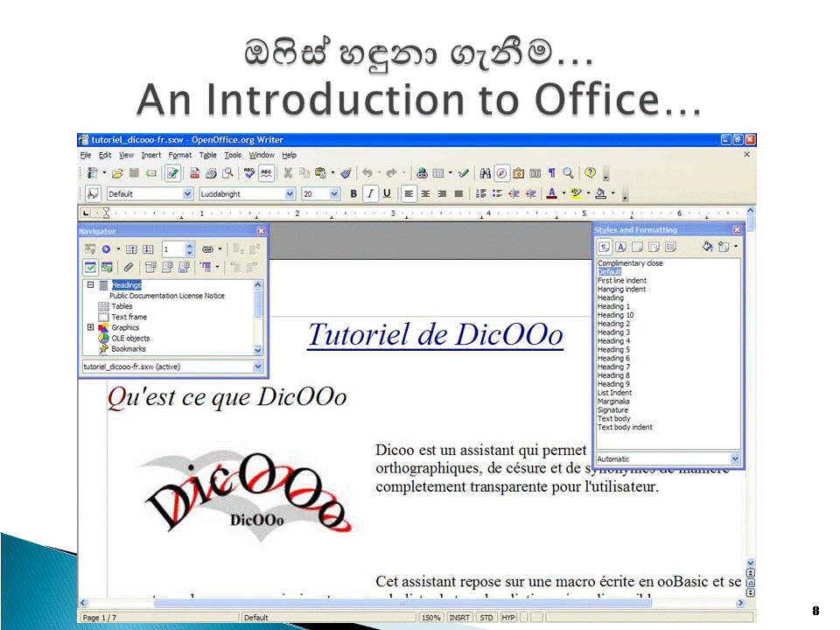Screen dimensions: 840x630
Task: Click the Find binoculars icon
Action: (485, 173)
